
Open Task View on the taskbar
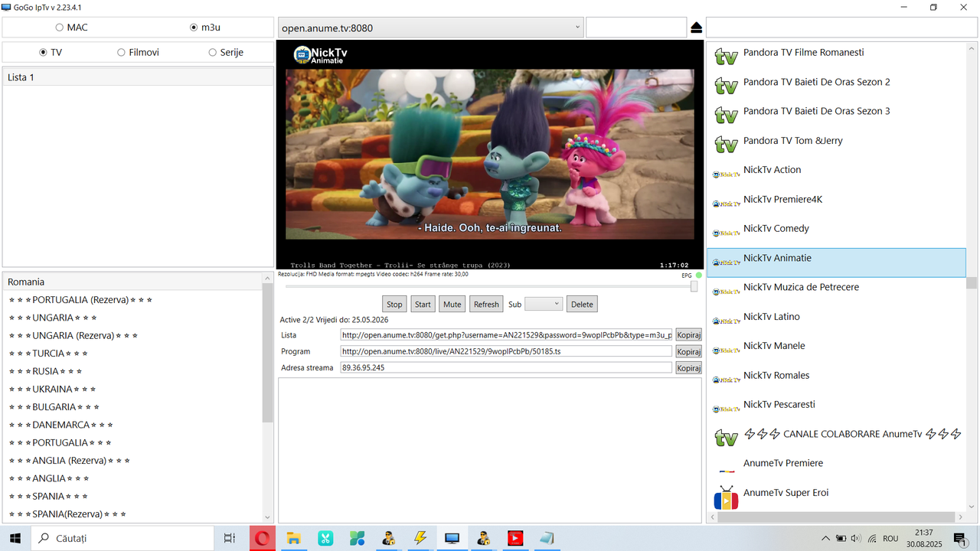pos(229,538)
